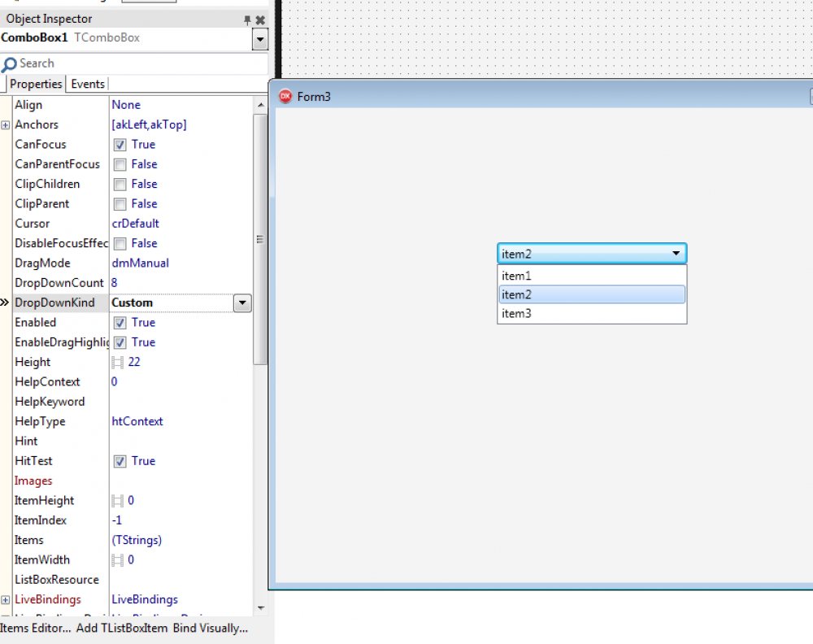This screenshot has width=813, height=644.
Task: Click the Items value (TStrings)
Action: pyautogui.click(x=137, y=540)
